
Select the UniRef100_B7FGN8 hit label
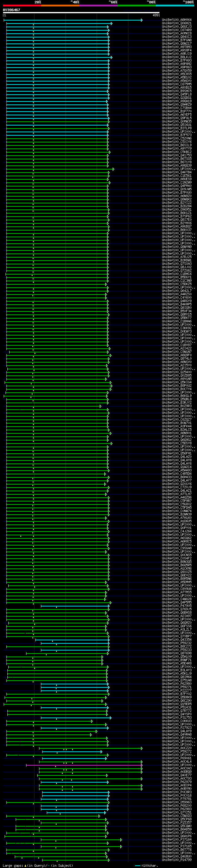177,40
